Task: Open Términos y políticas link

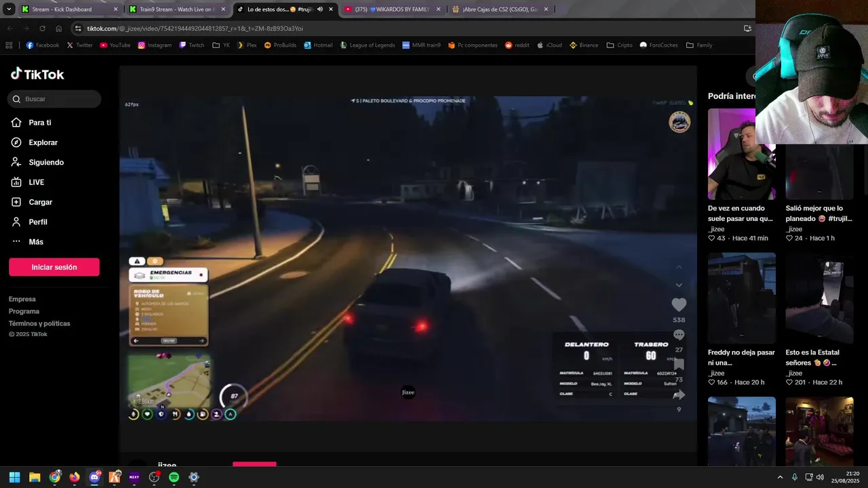Action: [39, 323]
